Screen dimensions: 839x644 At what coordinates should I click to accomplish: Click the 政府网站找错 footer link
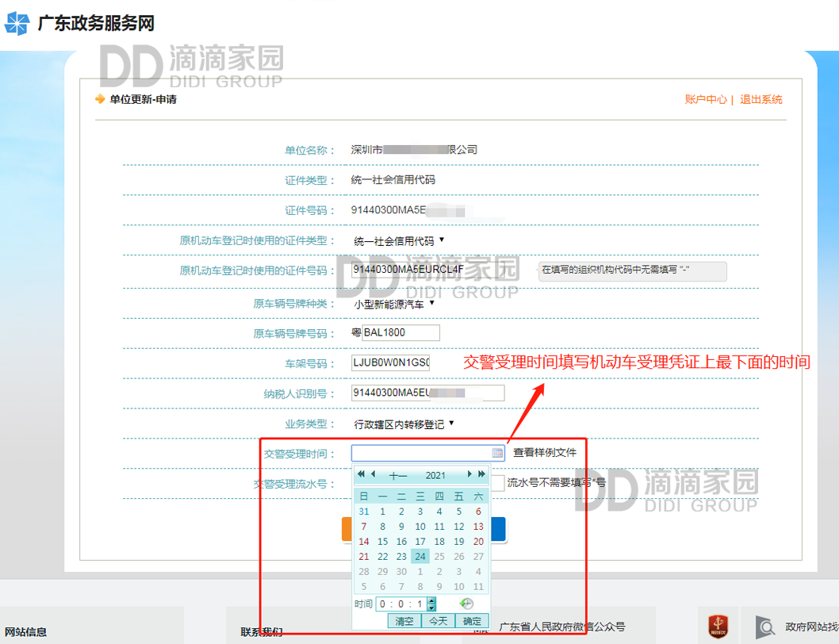812,627
